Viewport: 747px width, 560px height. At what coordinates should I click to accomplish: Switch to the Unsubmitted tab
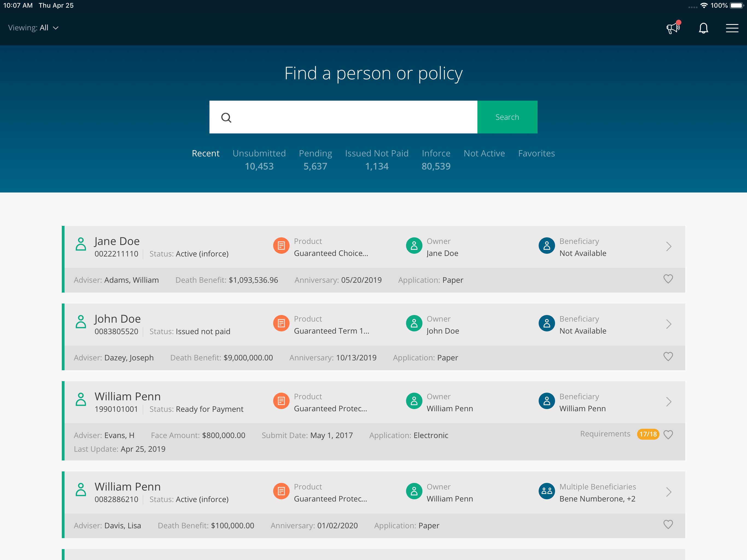259,159
